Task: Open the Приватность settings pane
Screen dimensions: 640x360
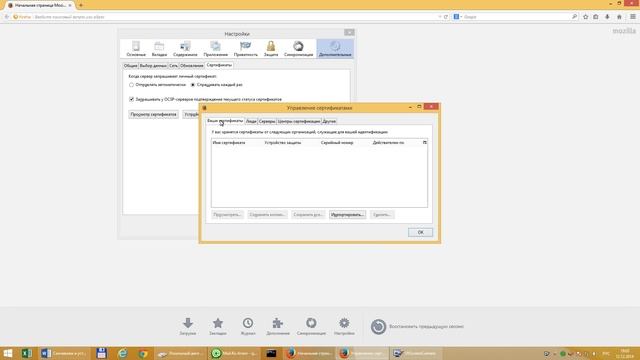Action: (245, 49)
